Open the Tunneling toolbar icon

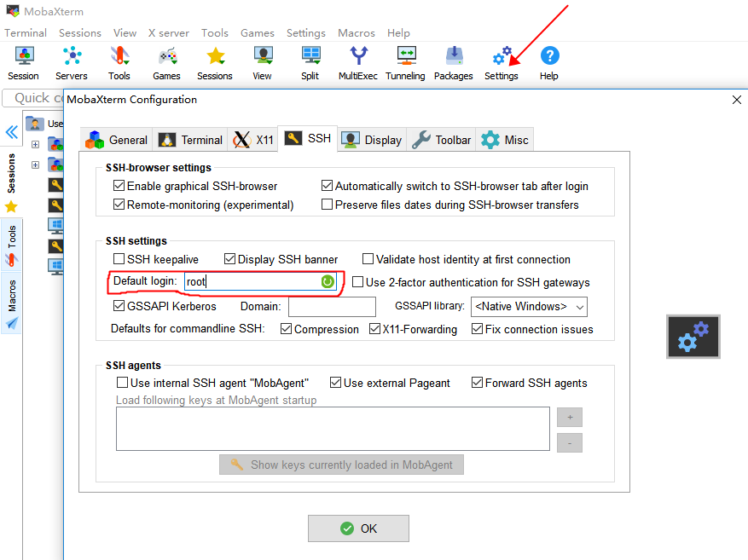(405, 63)
